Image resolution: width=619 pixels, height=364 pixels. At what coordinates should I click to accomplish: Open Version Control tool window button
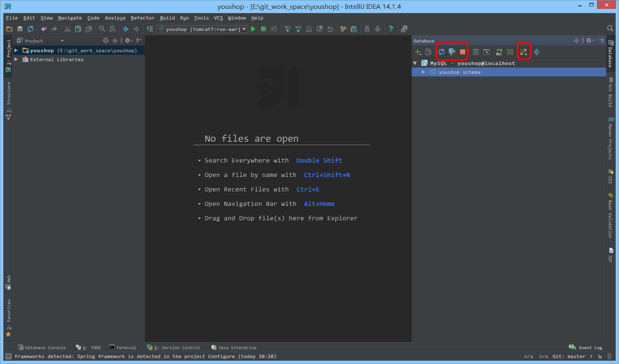173,347
